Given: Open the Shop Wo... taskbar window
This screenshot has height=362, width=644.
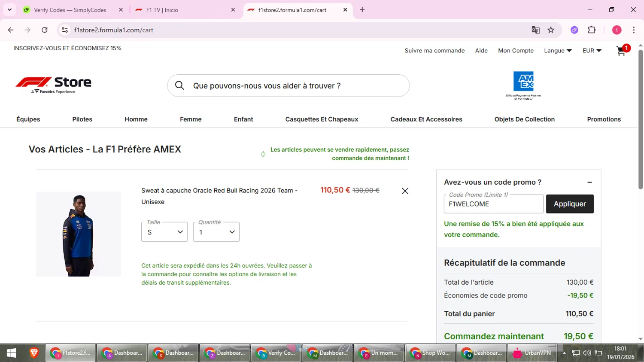Looking at the screenshot, I should pos(430,353).
